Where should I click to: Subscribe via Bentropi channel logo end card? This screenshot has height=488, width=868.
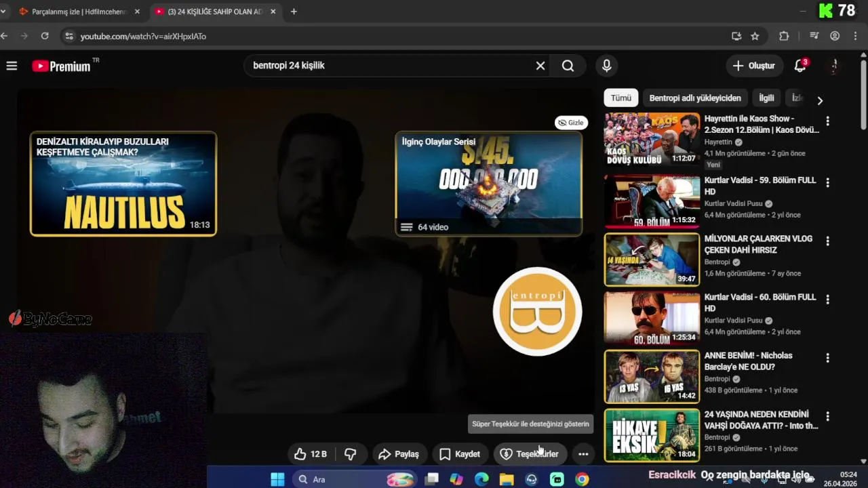[x=537, y=312]
